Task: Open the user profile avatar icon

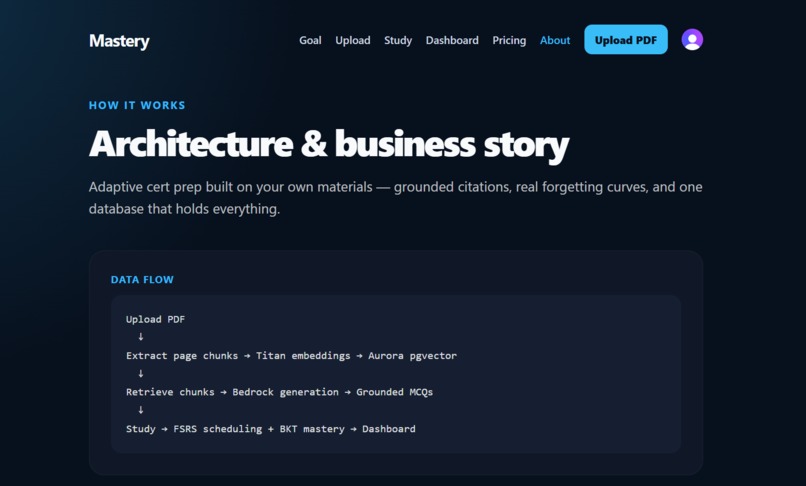Action: pos(692,40)
